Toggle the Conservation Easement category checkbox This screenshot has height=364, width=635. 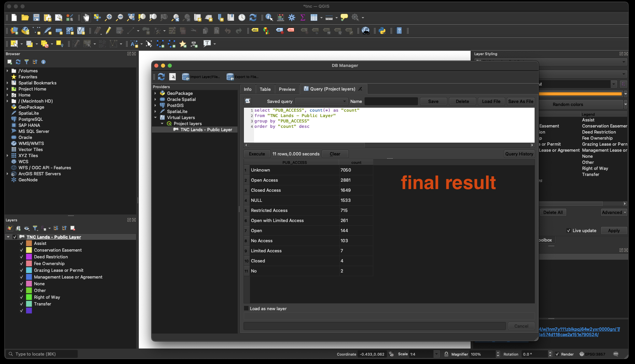22,250
